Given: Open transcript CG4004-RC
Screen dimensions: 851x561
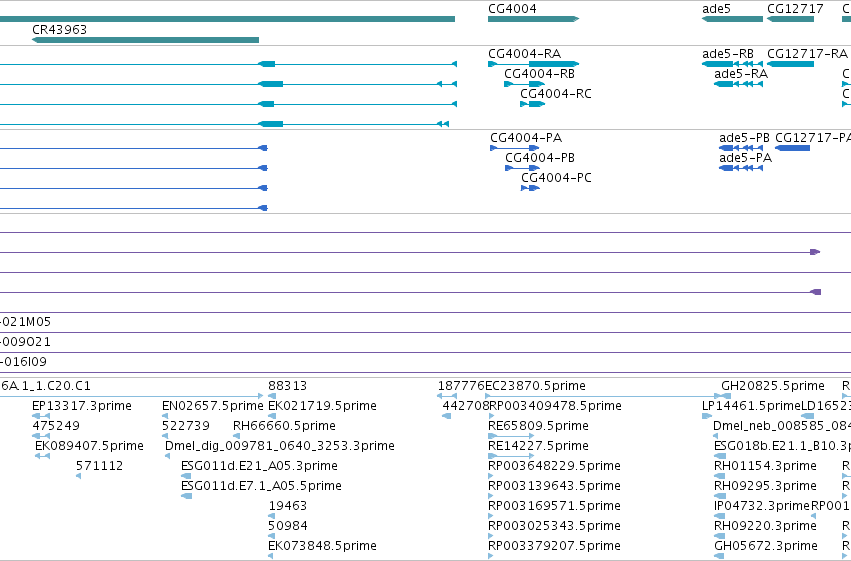Looking at the screenshot, I should coord(556,94).
